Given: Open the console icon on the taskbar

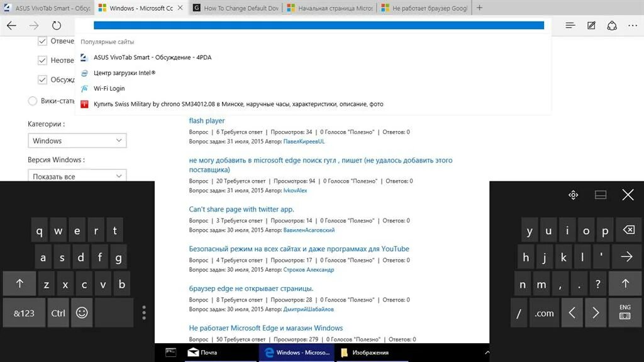Looking at the screenshot, I should [x=170, y=353].
